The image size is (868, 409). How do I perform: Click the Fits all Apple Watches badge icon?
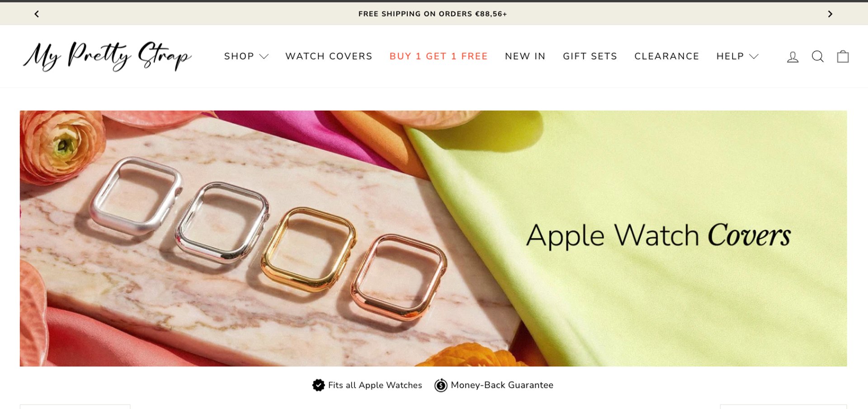point(319,385)
